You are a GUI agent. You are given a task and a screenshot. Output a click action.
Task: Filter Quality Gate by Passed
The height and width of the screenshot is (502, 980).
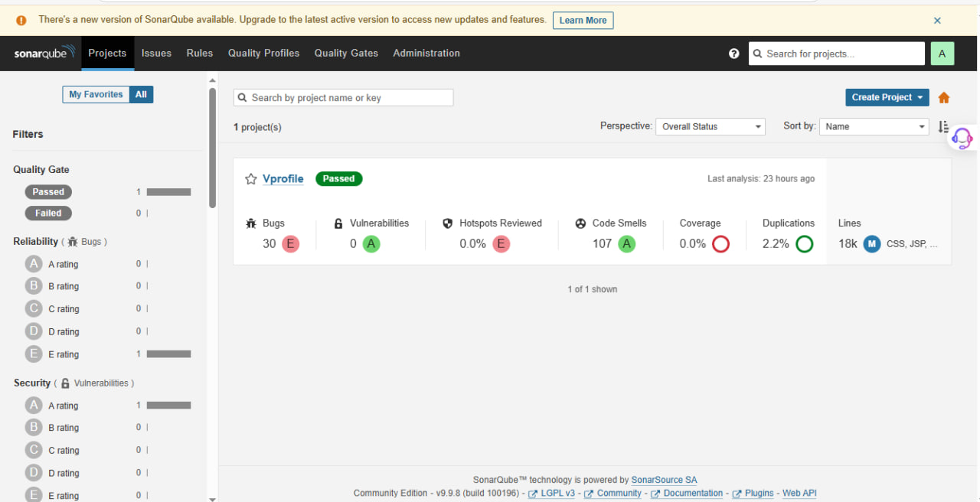tap(48, 192)
